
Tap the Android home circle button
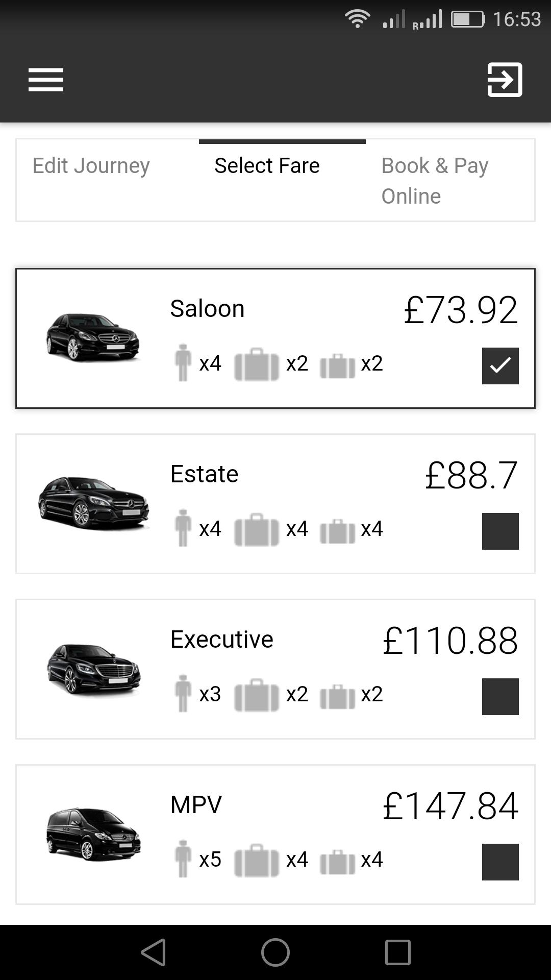pos(275,952)
